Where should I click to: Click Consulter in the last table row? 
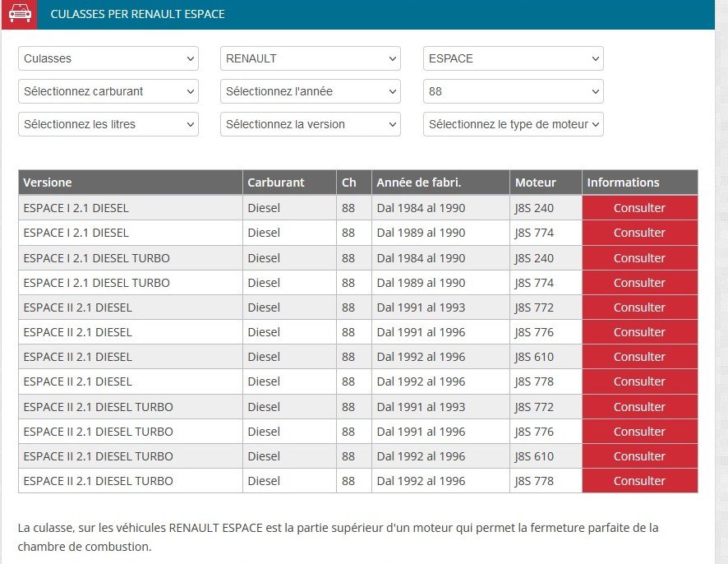click(x=639, y=481)
